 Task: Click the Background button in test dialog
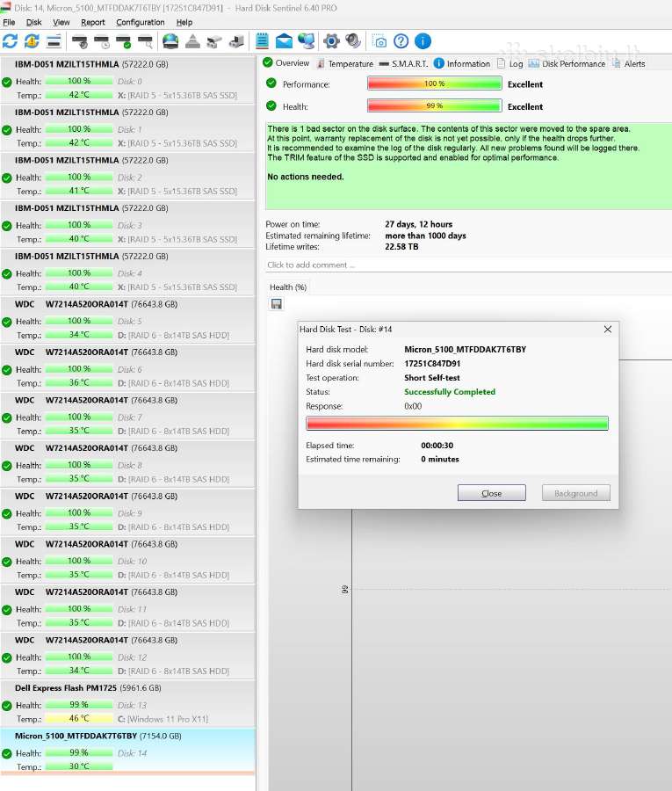point(575,493)
